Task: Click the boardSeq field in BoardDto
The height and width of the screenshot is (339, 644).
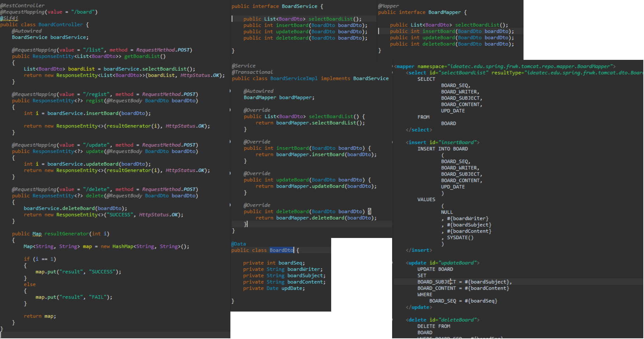Action: pyautogui.click(x=292, y=263)
